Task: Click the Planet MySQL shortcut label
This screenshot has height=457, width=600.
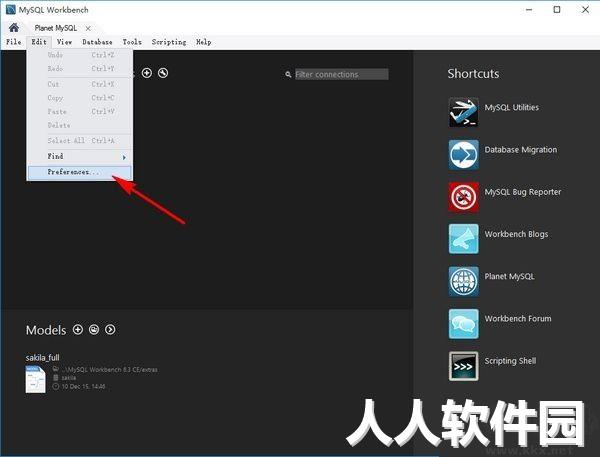Action: click(509, 276)
